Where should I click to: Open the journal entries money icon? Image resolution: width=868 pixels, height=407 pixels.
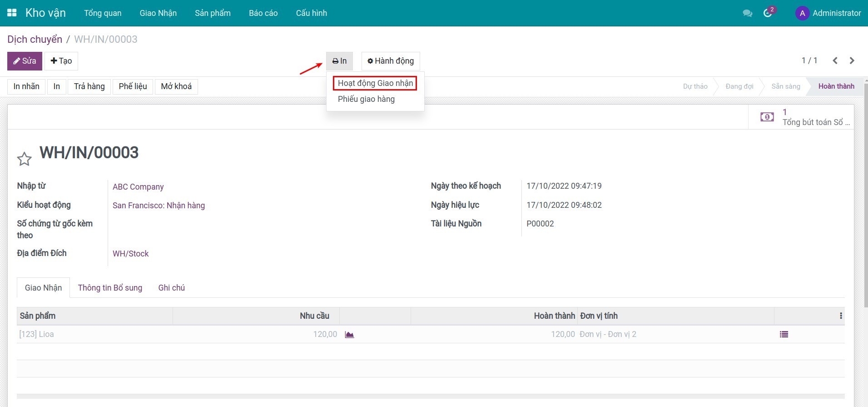coord(767,117)
